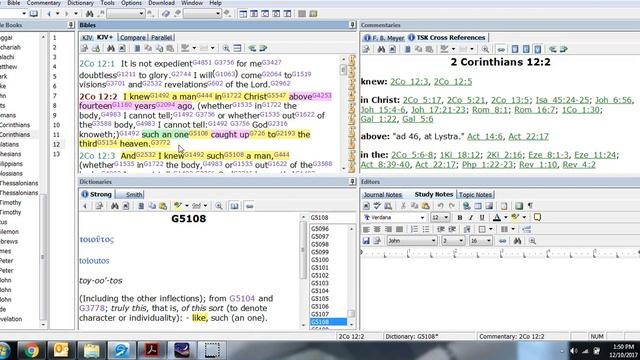The height and width of the screenshot is (360, 640).
Task: Expand the Bible panel highlighter dropdown arrow
Action: coord(194,48)
